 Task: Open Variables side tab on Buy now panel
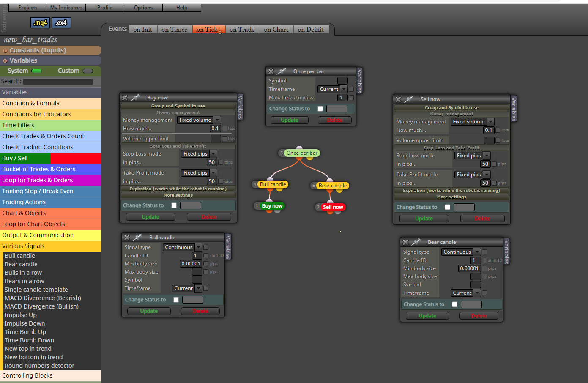(240, 107)
